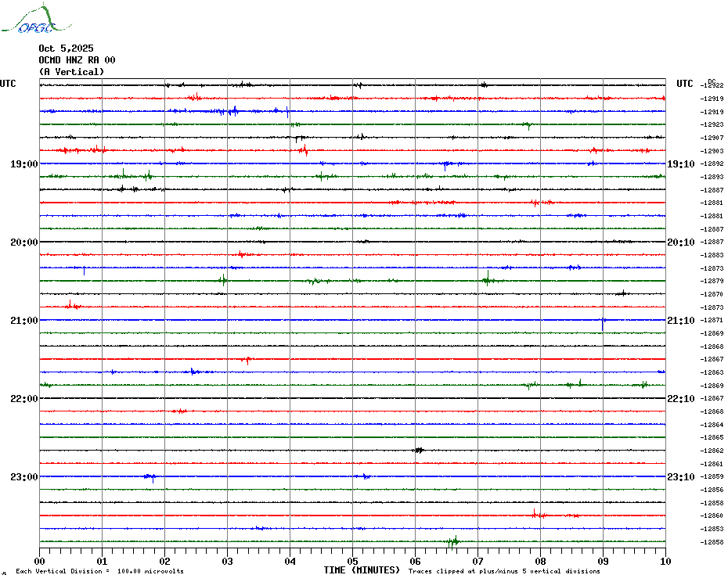Screen dimensions: 728x582
Task: Select the 23:00 hour label on left
Action: pyautogui.click(x=24, y=477)
